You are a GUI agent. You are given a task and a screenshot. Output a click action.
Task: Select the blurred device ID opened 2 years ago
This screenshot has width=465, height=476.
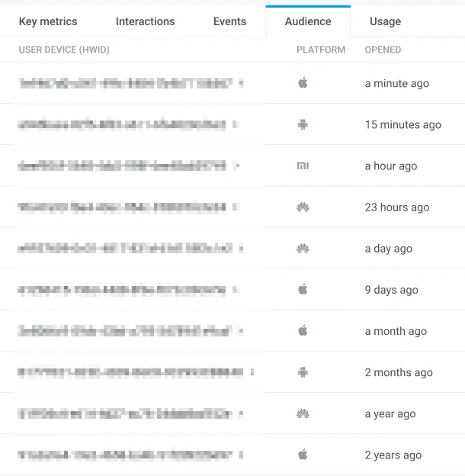(126, 455)
